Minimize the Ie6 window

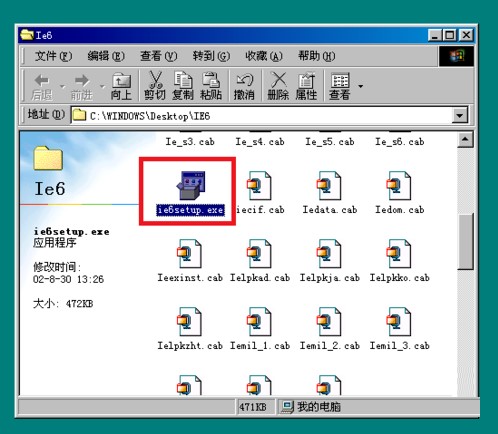click(435, 35)
